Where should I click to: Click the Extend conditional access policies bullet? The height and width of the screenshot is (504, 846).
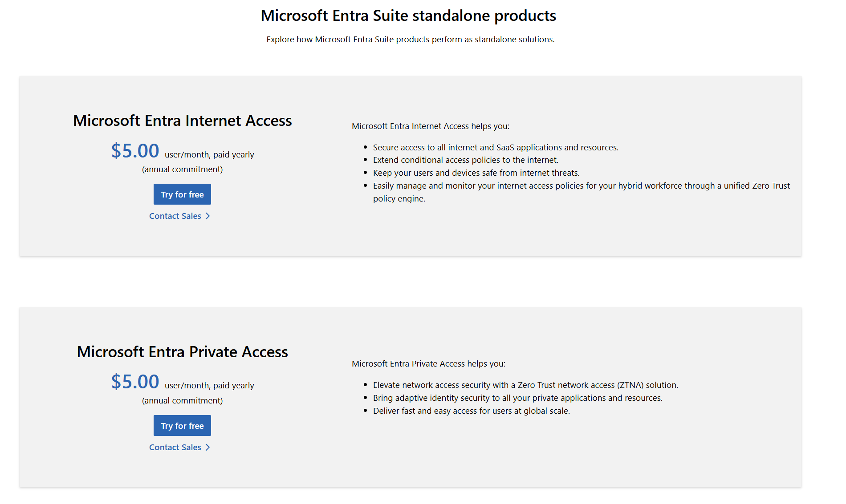(465, 160)
